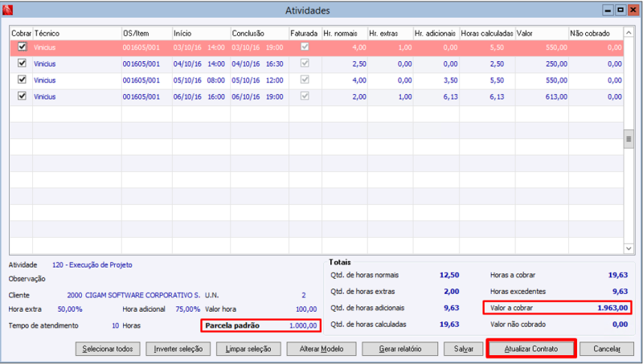Click the Conclusão column header

click(260, 33)
